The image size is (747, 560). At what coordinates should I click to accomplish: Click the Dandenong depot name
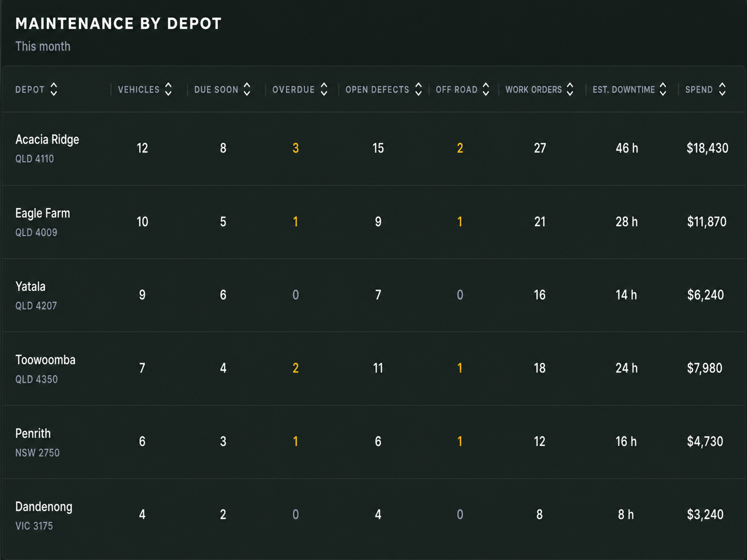[44, 507]
